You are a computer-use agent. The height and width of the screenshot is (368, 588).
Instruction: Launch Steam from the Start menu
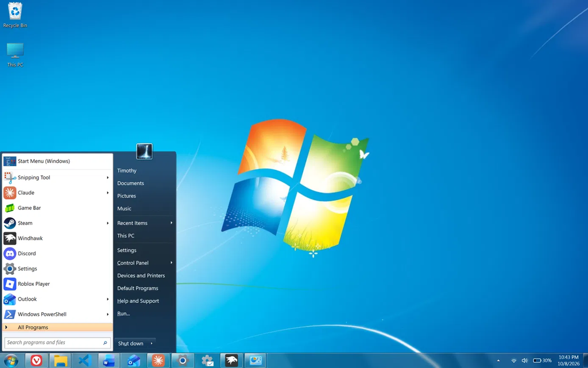point(57,223)
